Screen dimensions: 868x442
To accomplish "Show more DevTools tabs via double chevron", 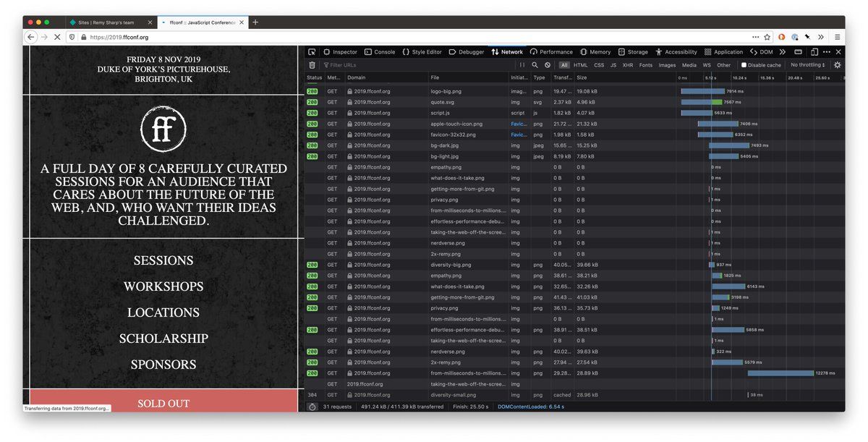I will click(783, 52).
